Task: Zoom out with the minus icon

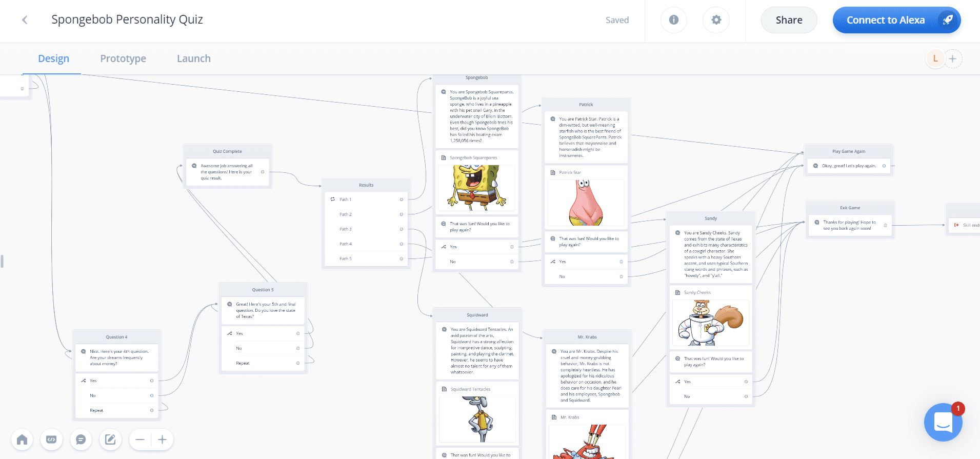Action: pyautogui.click(x=140, y=440)
